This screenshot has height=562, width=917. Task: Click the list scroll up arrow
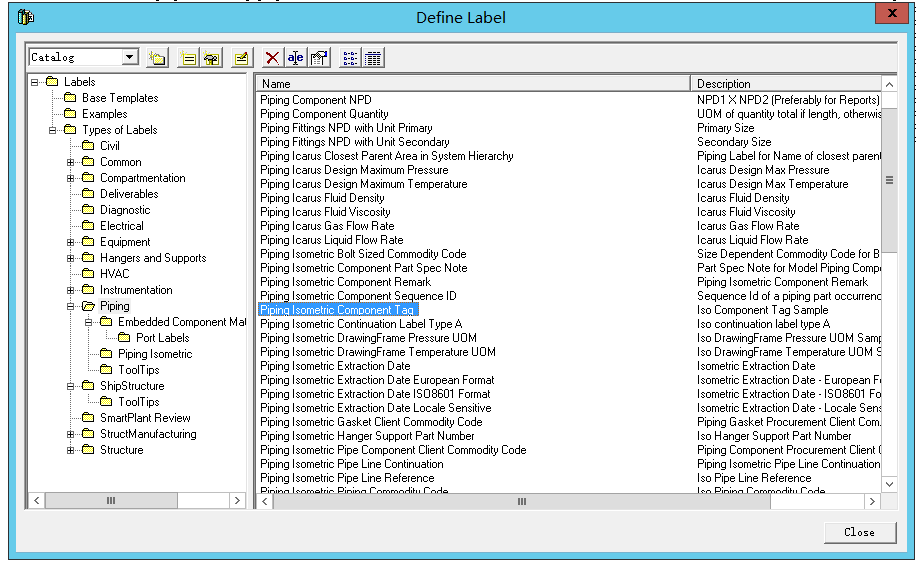(x=889, y=85)
